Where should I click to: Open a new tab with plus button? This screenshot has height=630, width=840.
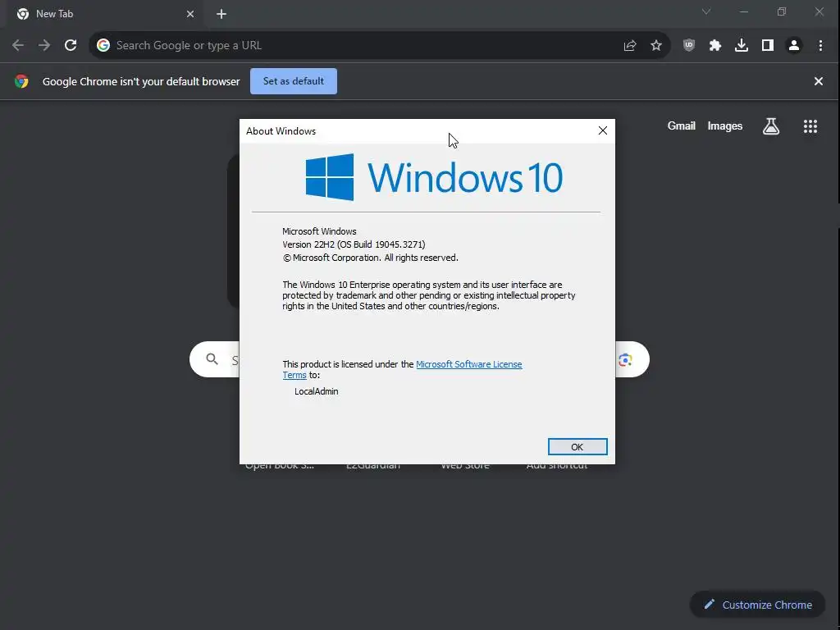[221, 14]
